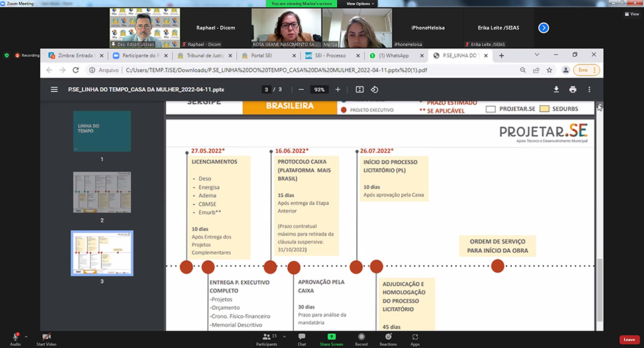The height and width of the screenshot is (348, 644).
Task: Click the Share Screen button
Action: pyautogui.click(x=331, y=337)
